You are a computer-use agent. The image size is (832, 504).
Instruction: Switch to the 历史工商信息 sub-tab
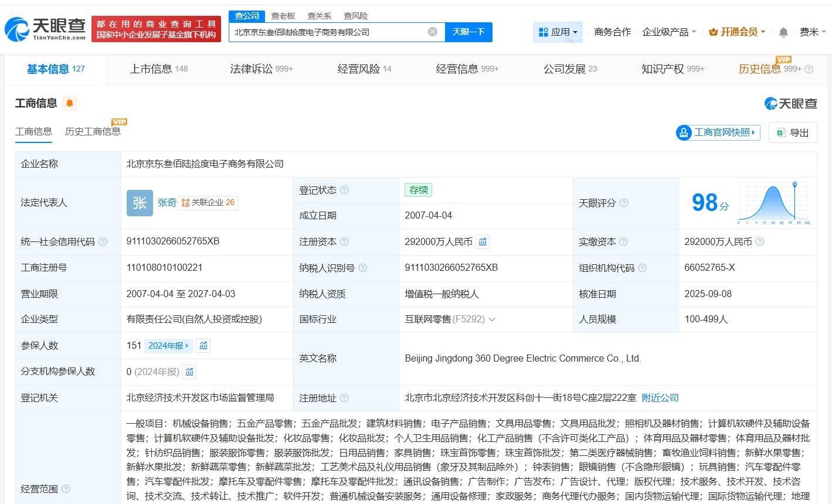point(93,131)
